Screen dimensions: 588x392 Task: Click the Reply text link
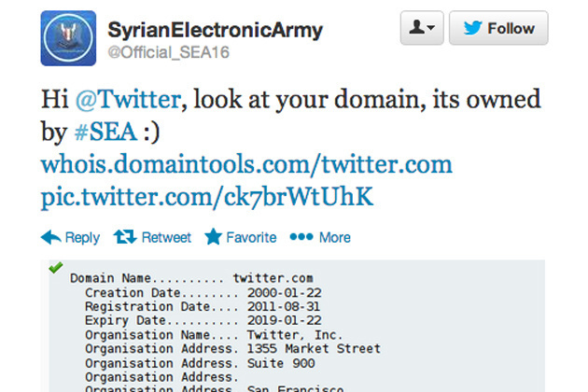point(82,237)
